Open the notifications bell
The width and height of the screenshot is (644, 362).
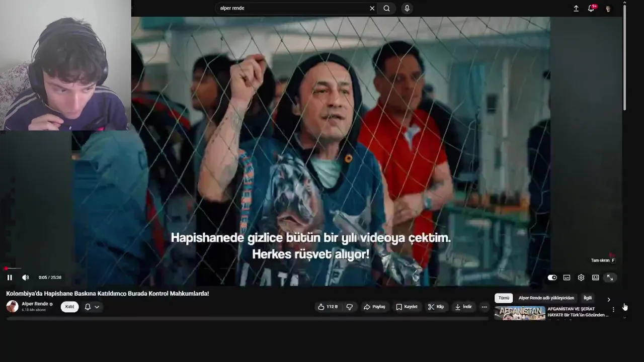point(591,9)
